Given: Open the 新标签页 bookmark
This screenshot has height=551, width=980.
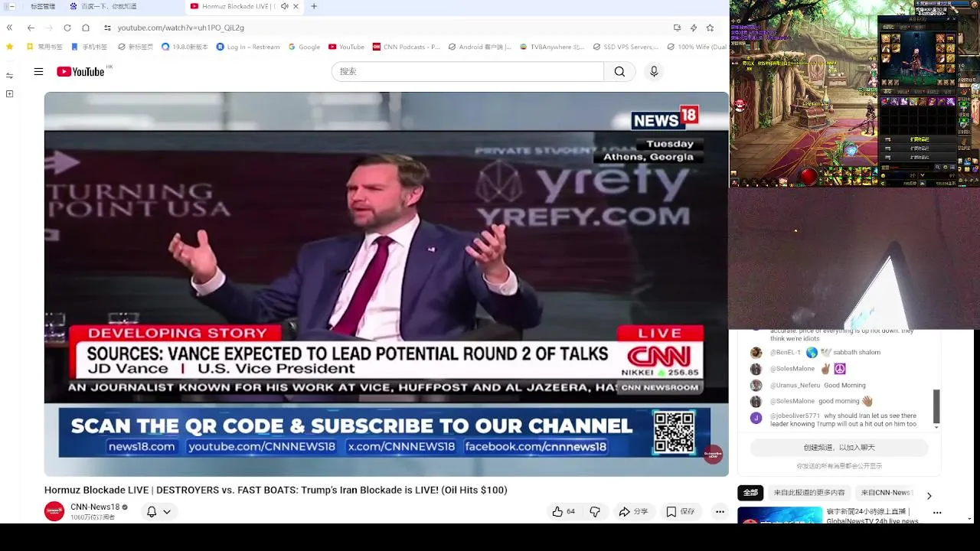Looking at the screenshot, I should 136,47.
